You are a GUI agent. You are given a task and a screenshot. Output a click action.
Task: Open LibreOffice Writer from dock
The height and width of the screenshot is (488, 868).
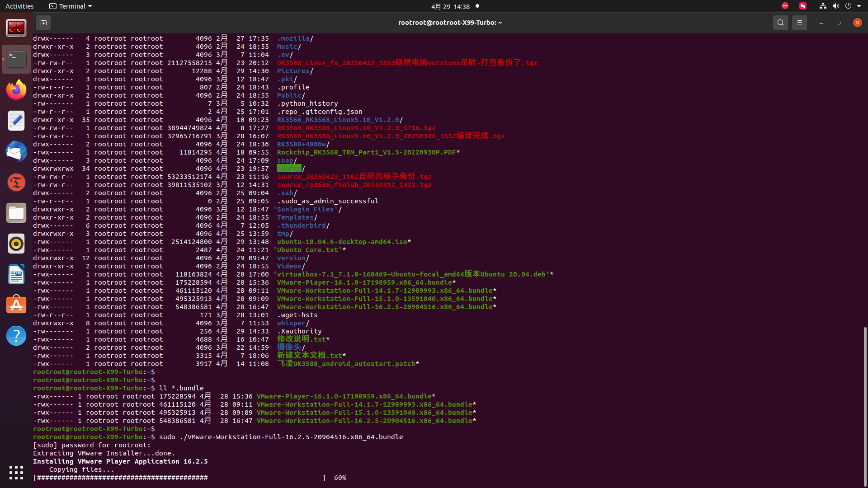tap(16, 274)
